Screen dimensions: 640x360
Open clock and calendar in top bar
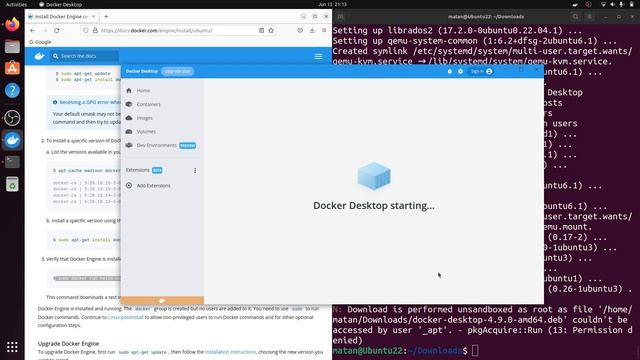[332, 4]
